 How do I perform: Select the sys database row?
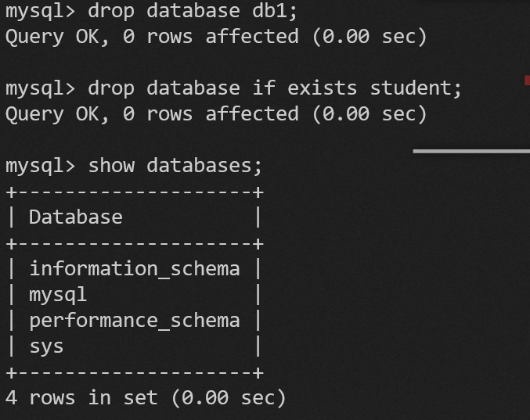(46, 346)
